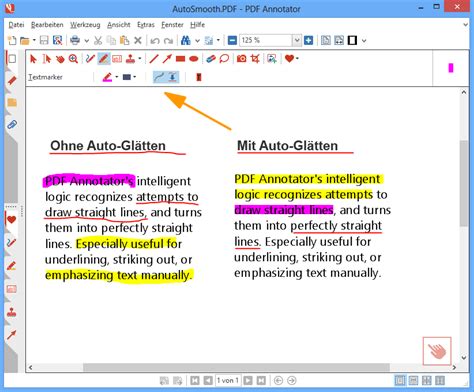The image size is (474, 392).
Task: Select the crop tool
Action: point(255,59)
